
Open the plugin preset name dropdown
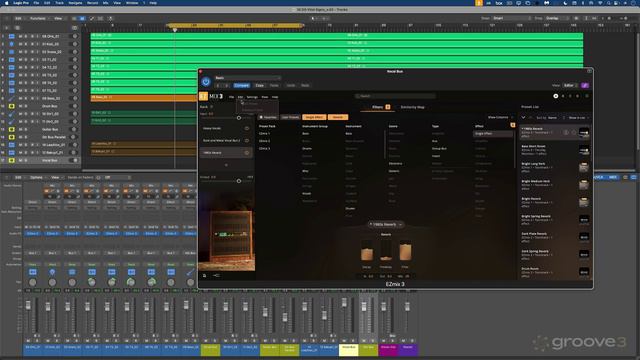tap(247, 78)
